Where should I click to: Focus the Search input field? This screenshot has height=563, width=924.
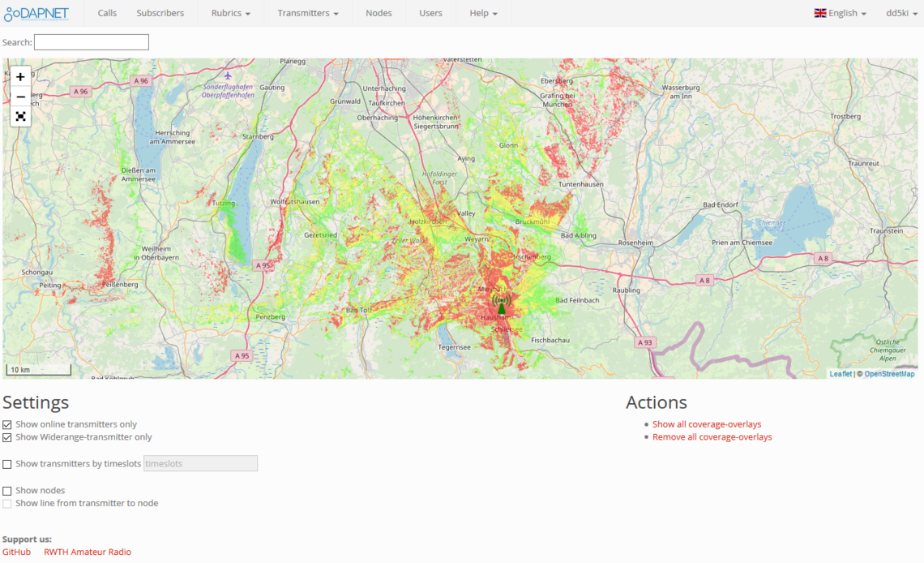coord(92,42)
